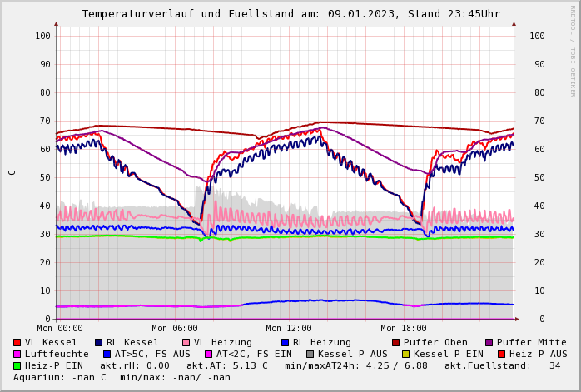Screen dimensions: 581x392
Task: Click the Aquarium reading line in legend
Action: (122, 378)
